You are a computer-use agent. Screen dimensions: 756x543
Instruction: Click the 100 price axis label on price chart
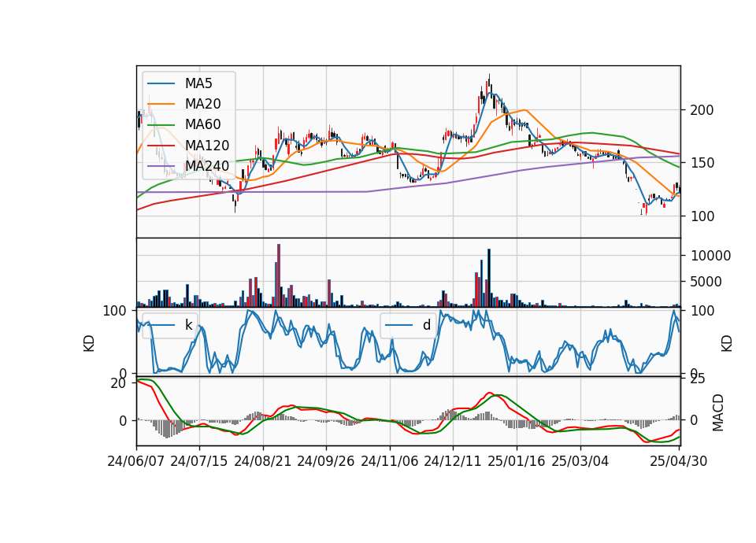[x=702, y=216]
